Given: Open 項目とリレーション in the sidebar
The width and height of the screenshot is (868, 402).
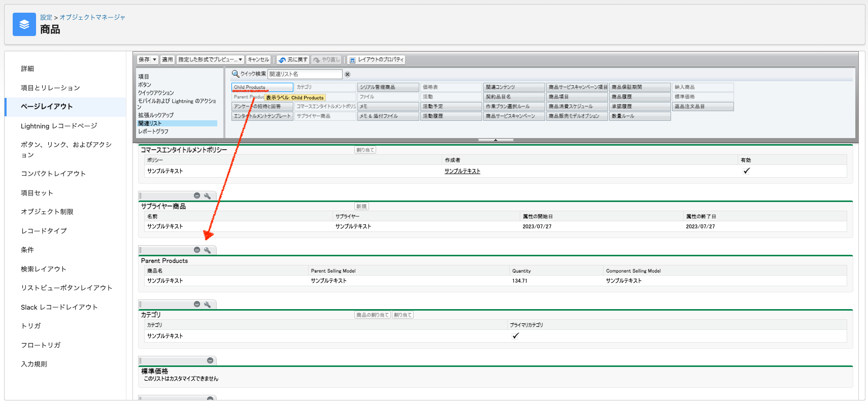Looking at the screenshot, I should [x=50, y=88].
